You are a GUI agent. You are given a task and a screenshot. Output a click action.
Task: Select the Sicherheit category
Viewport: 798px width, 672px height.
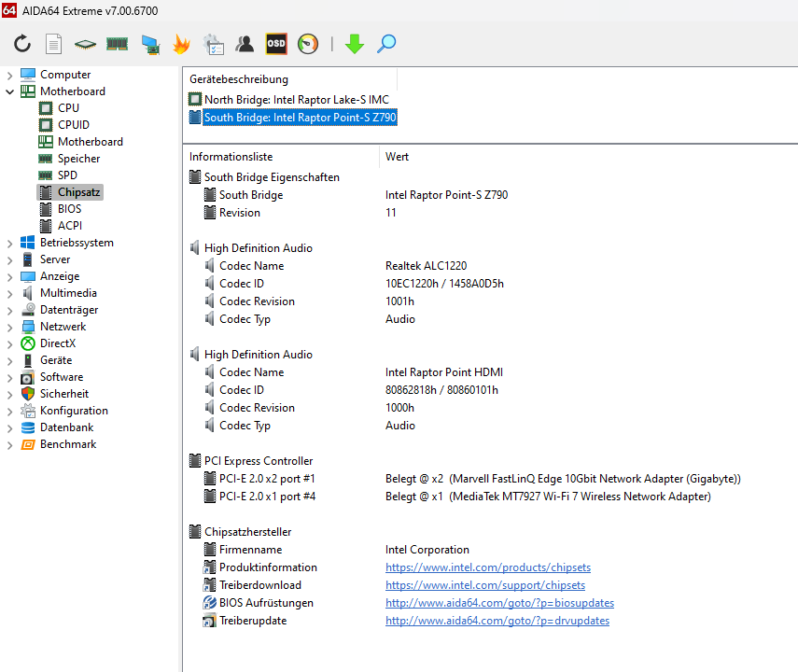click(64, 394)
